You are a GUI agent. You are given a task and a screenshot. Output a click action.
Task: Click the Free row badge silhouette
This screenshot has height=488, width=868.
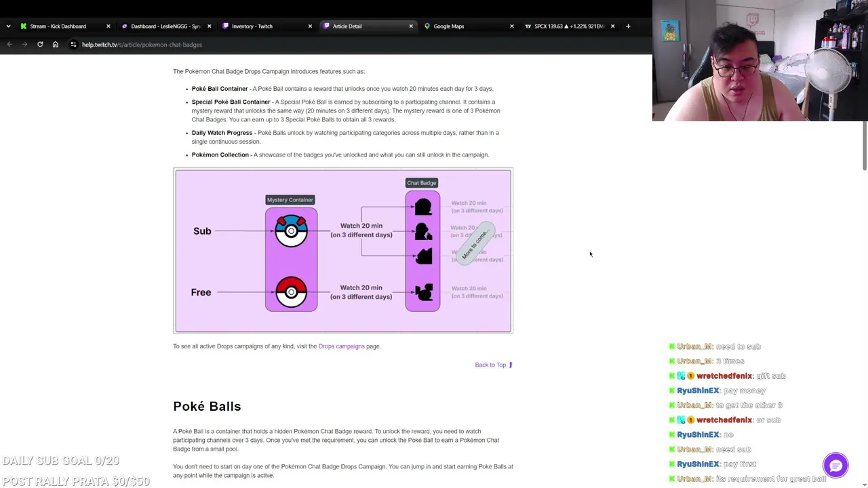click(423, 292)
